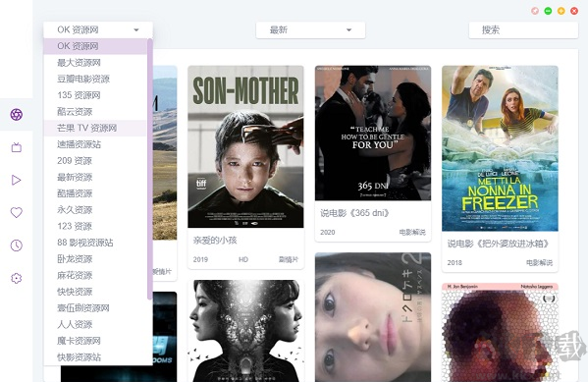Image resolution: width=588 pixels, height=382 pixels.
Task: Open history clock icon in sidebar
Action: click(16, 246)
